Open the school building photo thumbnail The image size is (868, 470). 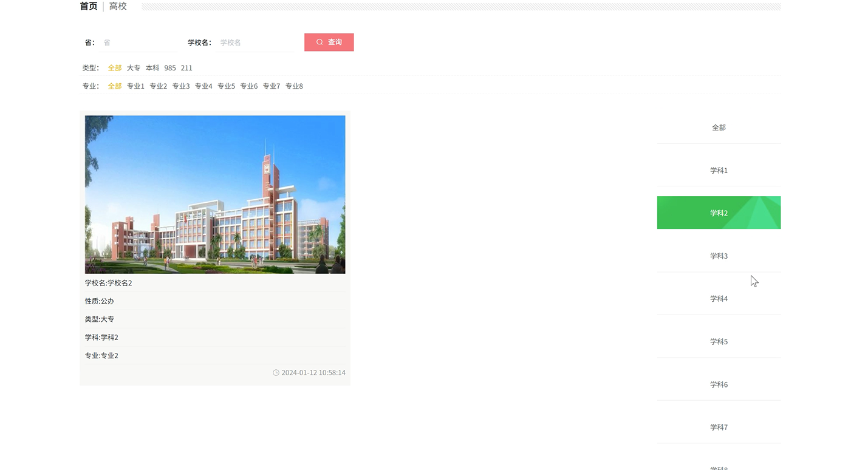point(215,194)
